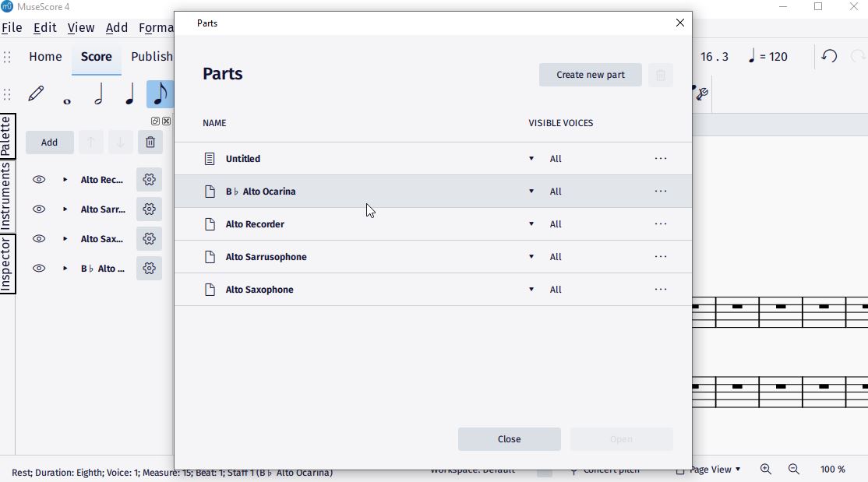Viewport: 868px width, 482px height.
Task: Open the three-dot menu for Alto Saxophone part
Action: click(x=660, y=289)
